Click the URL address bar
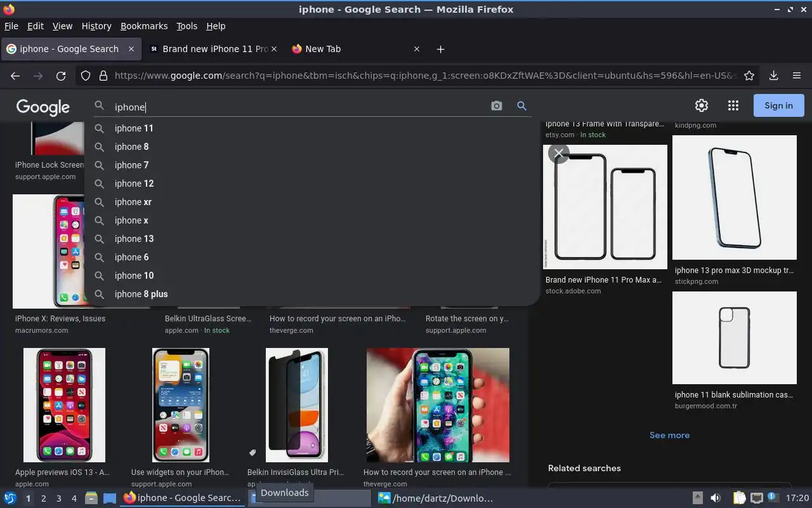The image size is (812, 508). [425, 76]
